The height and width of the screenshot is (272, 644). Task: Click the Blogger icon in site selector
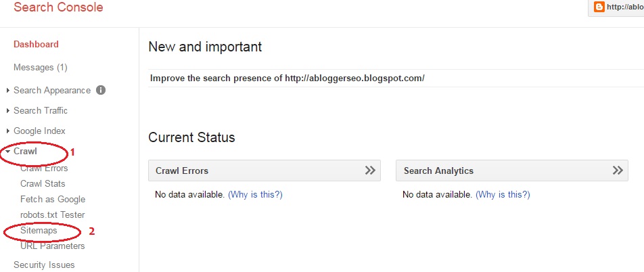tap(598, 7)
